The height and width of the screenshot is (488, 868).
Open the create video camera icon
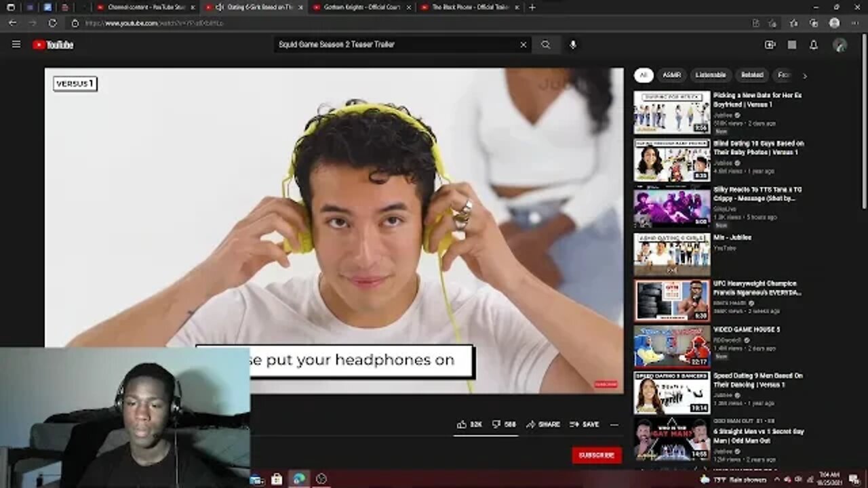[x=770, y=45]
